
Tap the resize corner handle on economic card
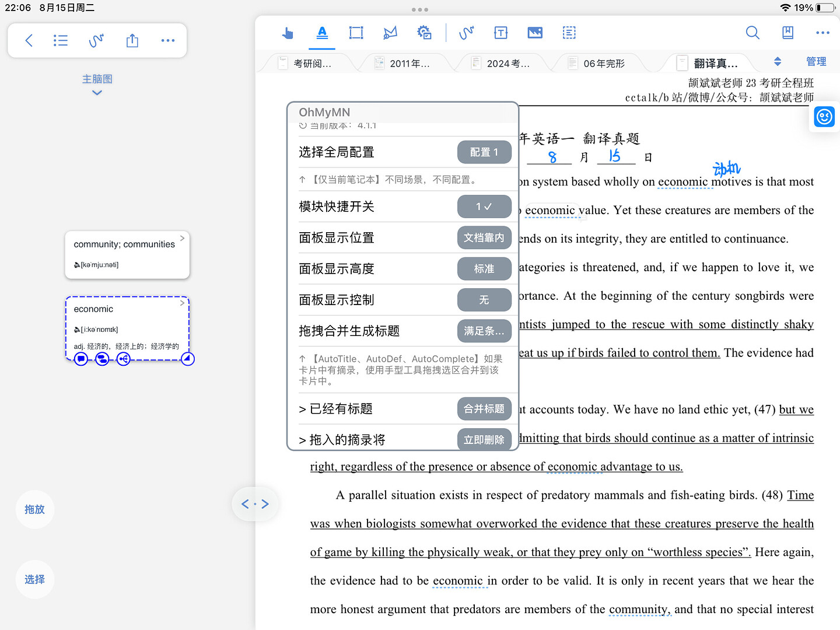coord(188,359)
